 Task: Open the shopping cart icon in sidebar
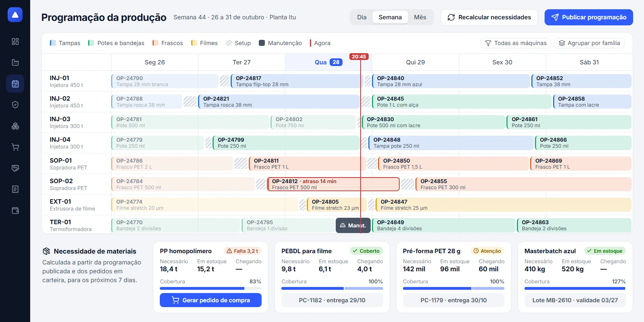click(15, 147)
